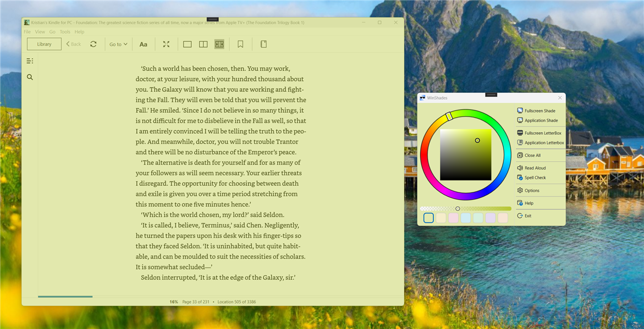Viewport: 644px width, 329px height.
Task: Activate Spell Check in WinShades
Action: click(x=532, y=177)
